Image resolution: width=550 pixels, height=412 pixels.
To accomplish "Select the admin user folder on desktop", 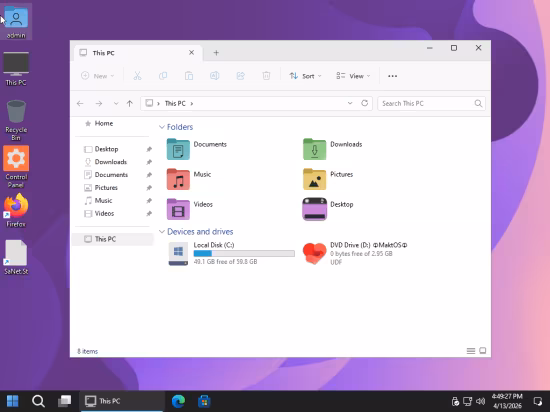I will (x=16, y=22).
